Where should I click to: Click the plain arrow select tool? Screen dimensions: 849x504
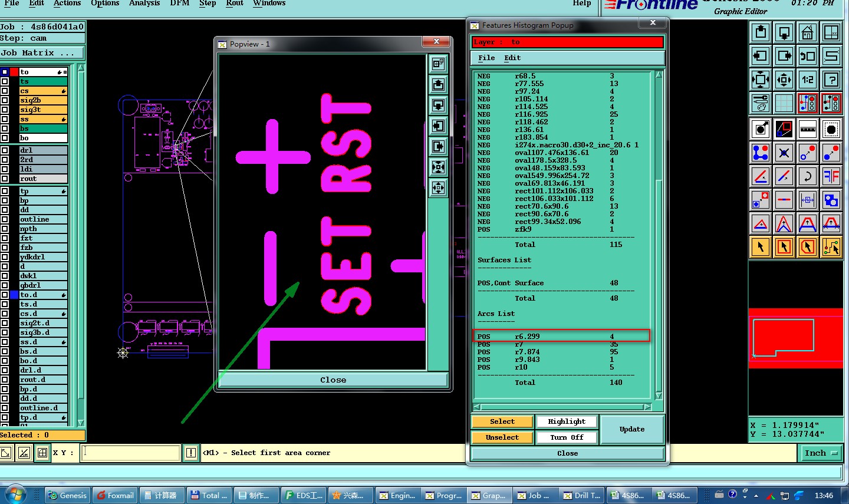761,247
